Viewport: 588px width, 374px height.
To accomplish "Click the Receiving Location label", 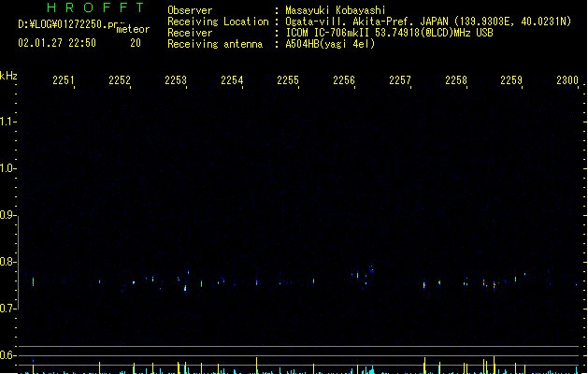I will pyautogui.click(x=218, y=22).
